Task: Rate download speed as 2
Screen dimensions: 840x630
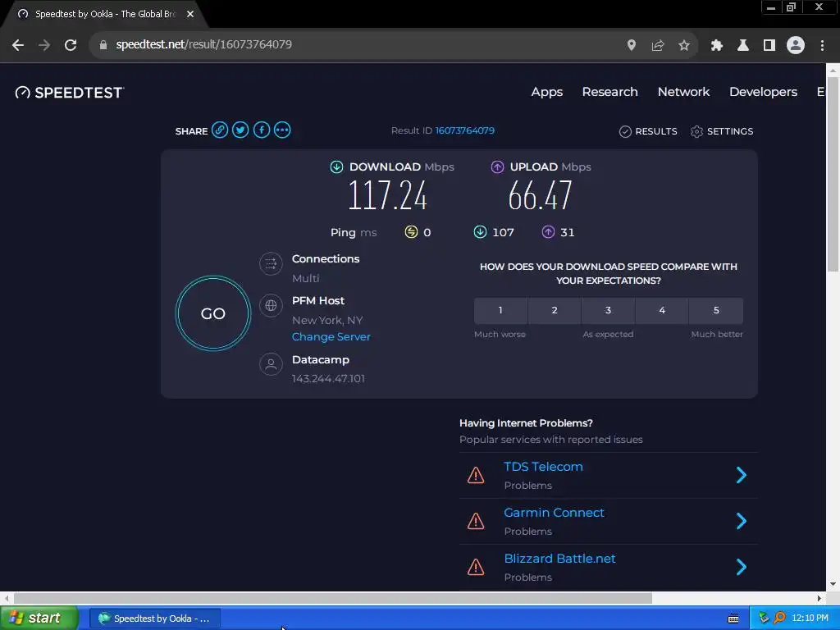Action: [555, 311]
